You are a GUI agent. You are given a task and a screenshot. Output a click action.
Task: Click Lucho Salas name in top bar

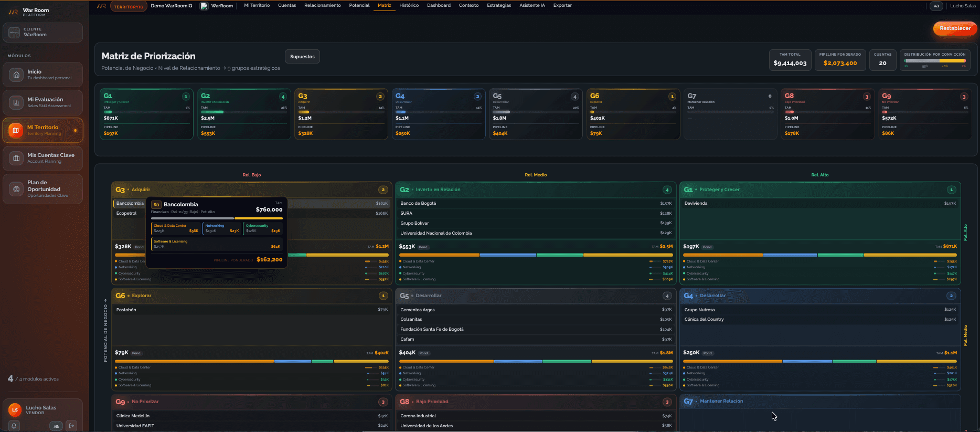(x=963, y=6)
